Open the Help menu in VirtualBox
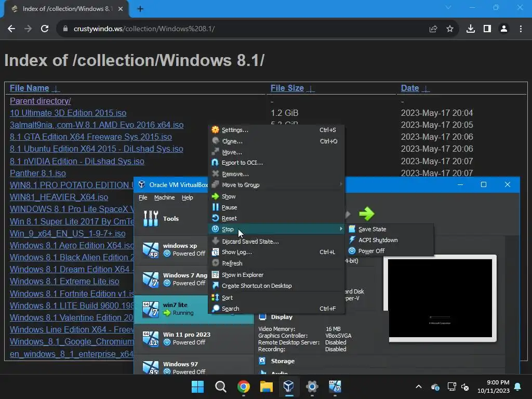 pos(187,197)
